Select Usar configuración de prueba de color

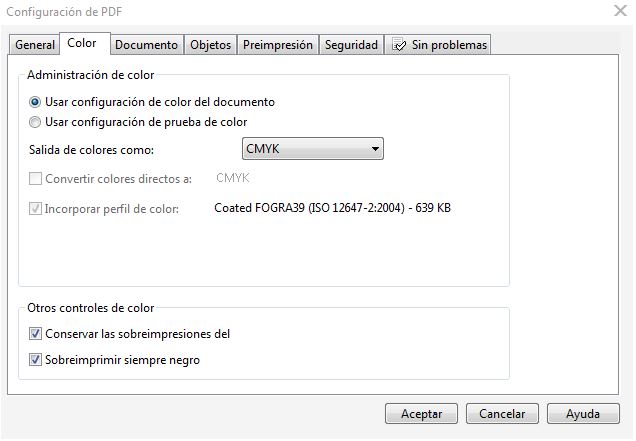tap(35, 122)
